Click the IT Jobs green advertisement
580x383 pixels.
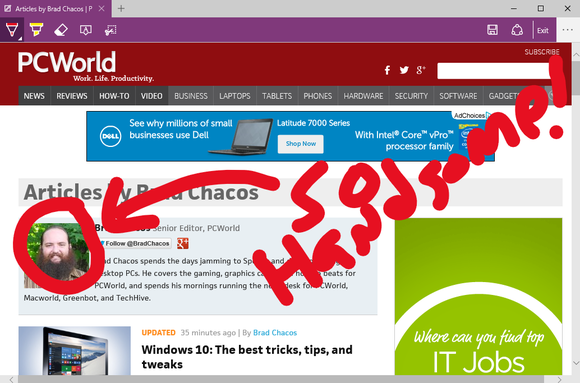478,297
